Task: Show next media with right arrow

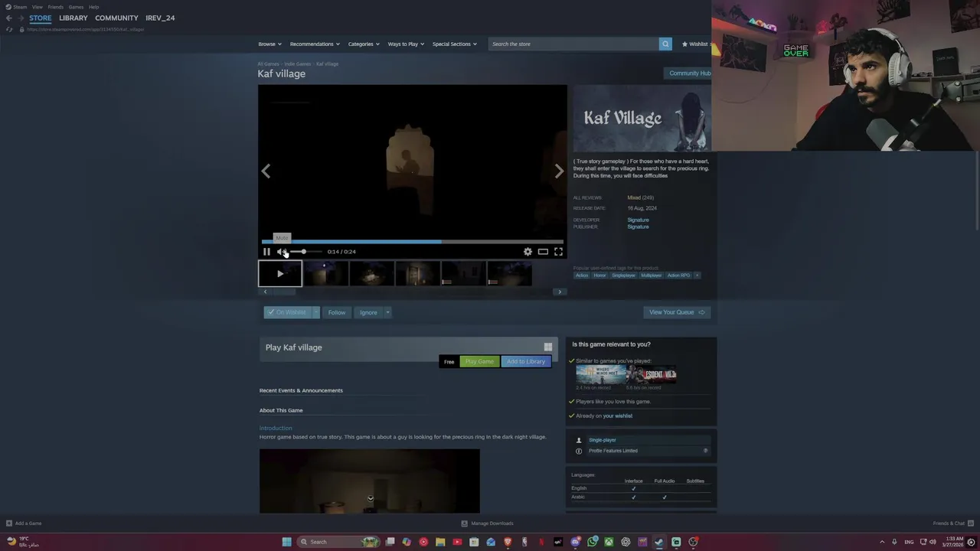Action: pos(559,171)
